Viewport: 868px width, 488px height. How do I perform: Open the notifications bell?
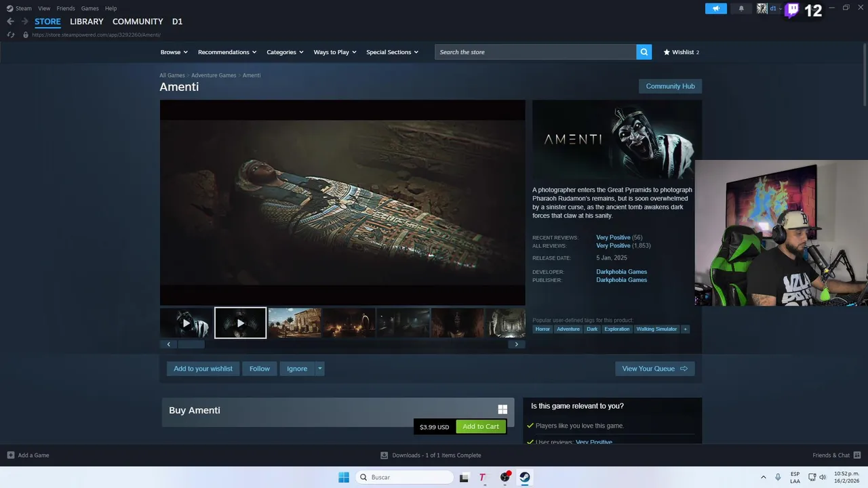(x=741, y=8)
